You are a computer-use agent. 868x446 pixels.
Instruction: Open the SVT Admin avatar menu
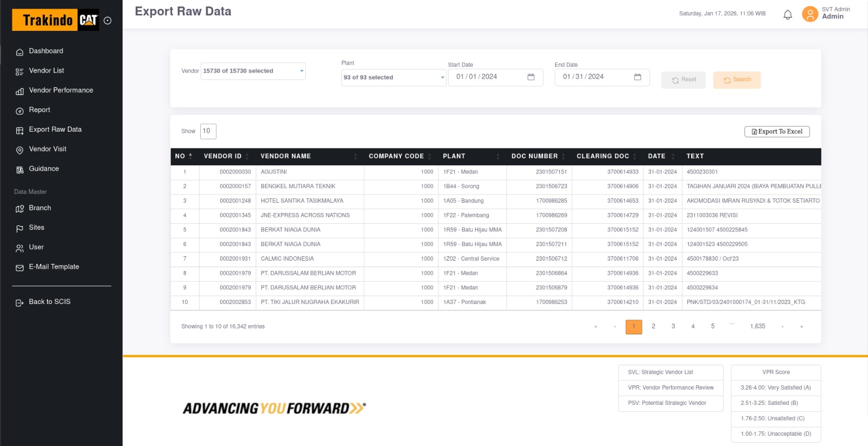810,14
